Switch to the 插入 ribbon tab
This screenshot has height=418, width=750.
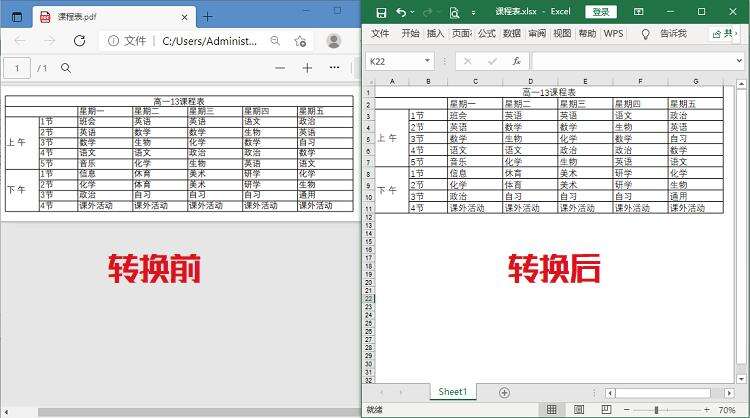[435, 33]
